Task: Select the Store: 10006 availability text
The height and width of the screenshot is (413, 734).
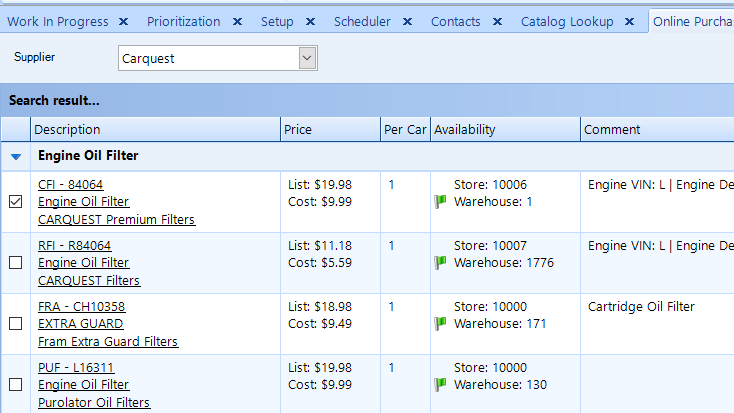Action: click(490, 185)
